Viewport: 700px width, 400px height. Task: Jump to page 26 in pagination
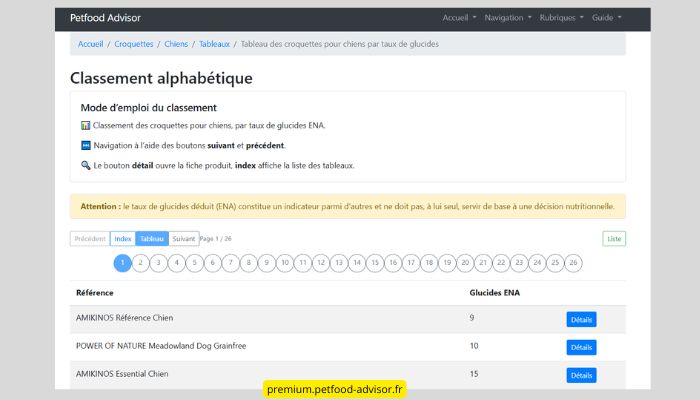click(x=573, y=263)
